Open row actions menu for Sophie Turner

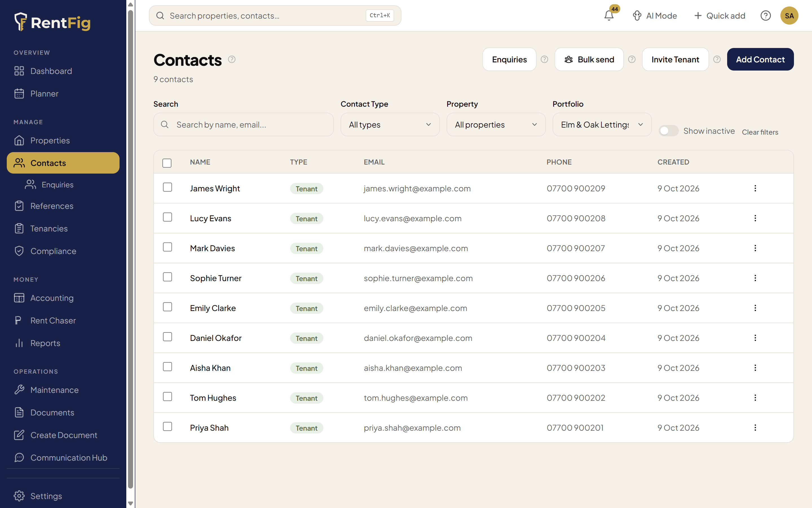(x=755, y=278)
